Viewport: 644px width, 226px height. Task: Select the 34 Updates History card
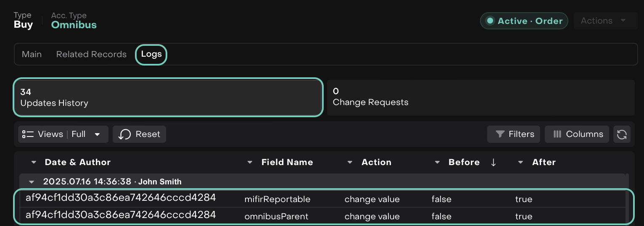click(x=168, y=97)
